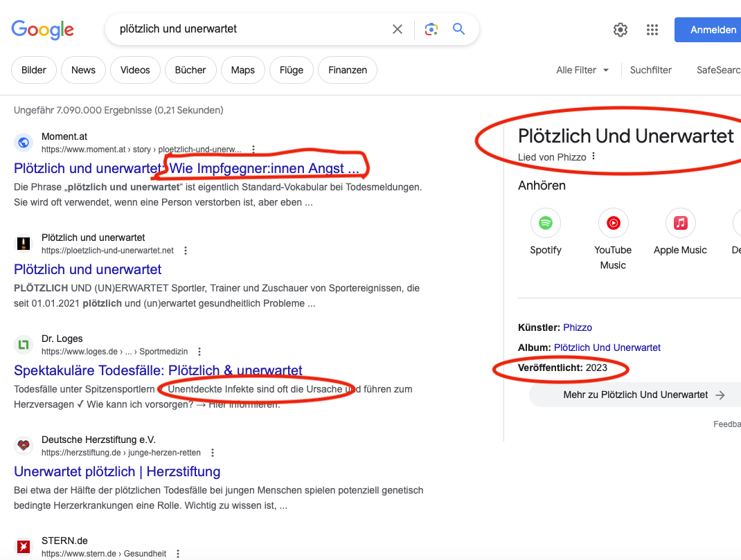Click the Deutsche Herzstiftung heart favicon
The height and width of the screenshot is (560, 741).
point(23,445)
